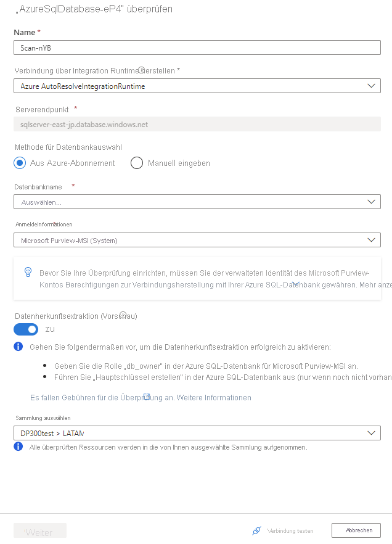Click info icon on Anmeldeinformationen label
This screenshot has height=544, width=392.
(x=55, y=224)
